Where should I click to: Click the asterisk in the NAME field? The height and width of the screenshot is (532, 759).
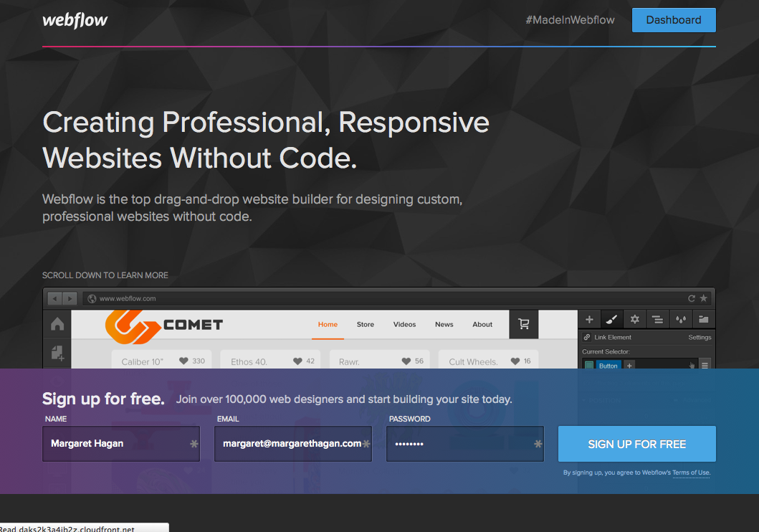pyautogui.click(x=194, y=444)
